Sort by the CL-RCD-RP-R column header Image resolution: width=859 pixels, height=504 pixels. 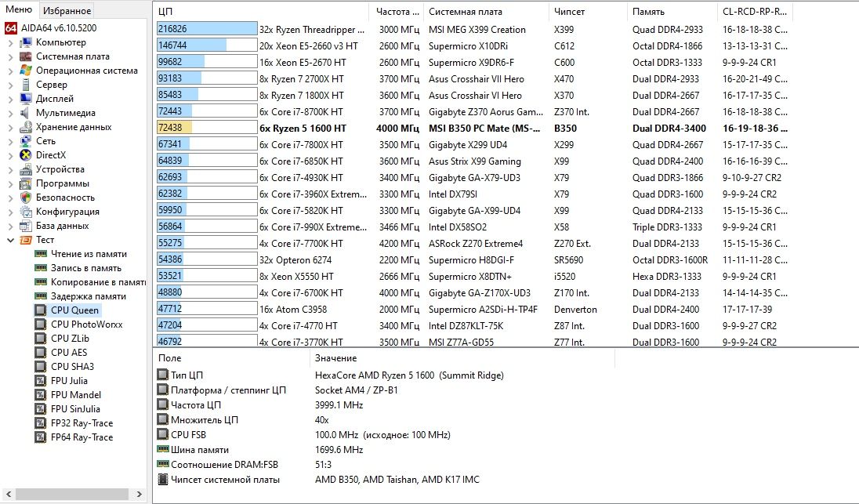click(755, 12)
